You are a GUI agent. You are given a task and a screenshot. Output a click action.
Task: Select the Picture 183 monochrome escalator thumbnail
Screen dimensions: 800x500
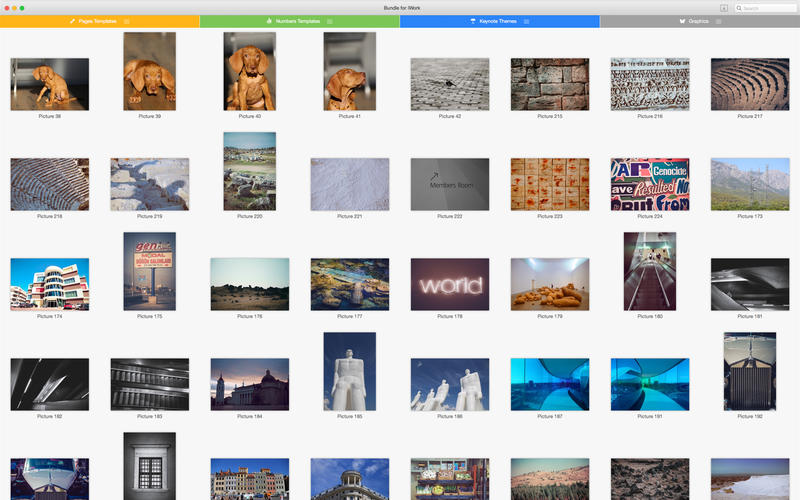coord(149,384)
